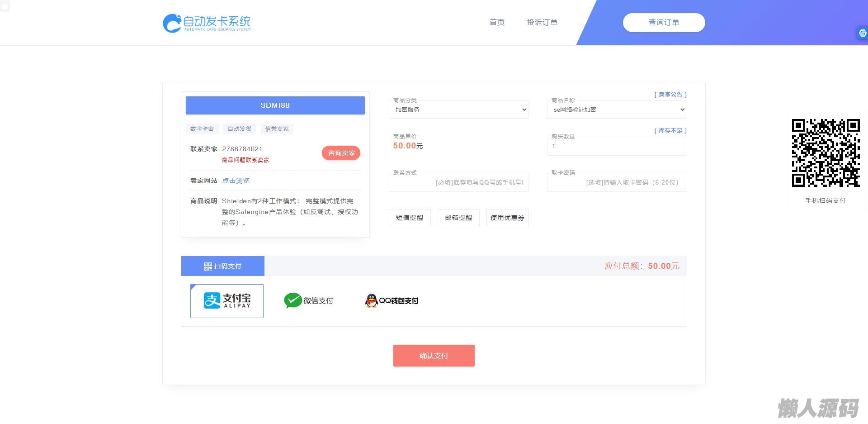Open the 点击浏览 seller website link
The height and width of the screenshot is (424, 868).
[236, 181]
